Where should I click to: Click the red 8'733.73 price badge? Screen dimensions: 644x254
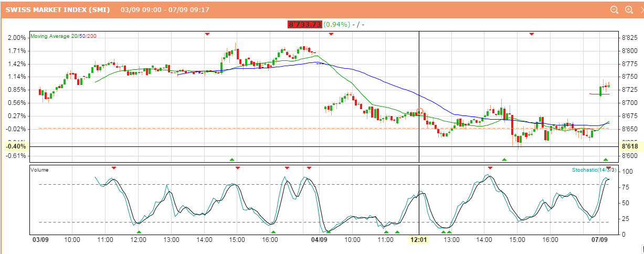click(304, 24)
